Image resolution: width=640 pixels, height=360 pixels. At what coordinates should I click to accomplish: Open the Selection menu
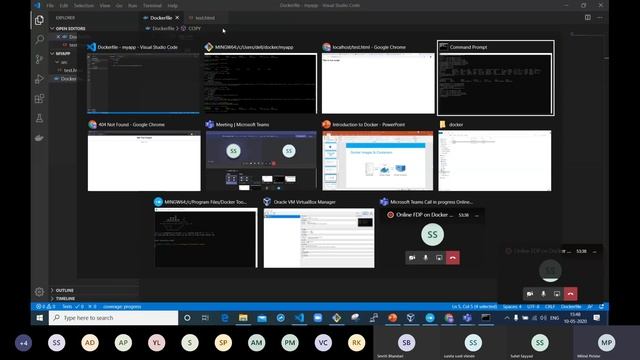coord(84,5)
